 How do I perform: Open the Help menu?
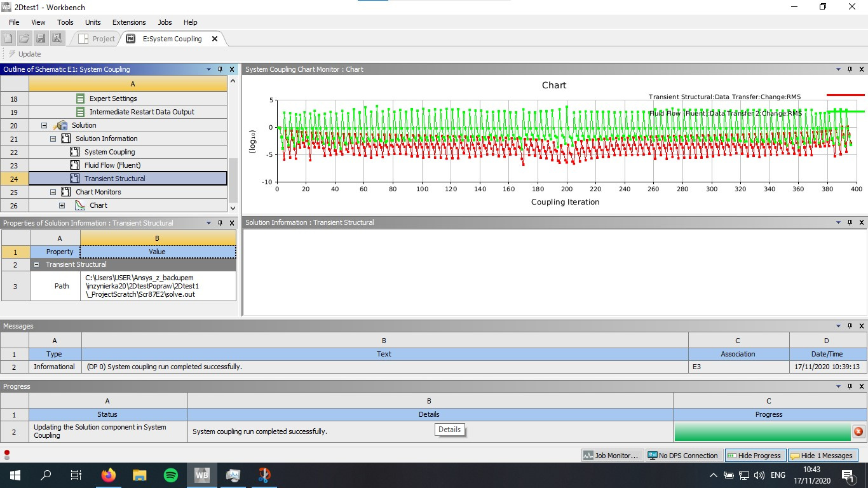tap(190, 22)
